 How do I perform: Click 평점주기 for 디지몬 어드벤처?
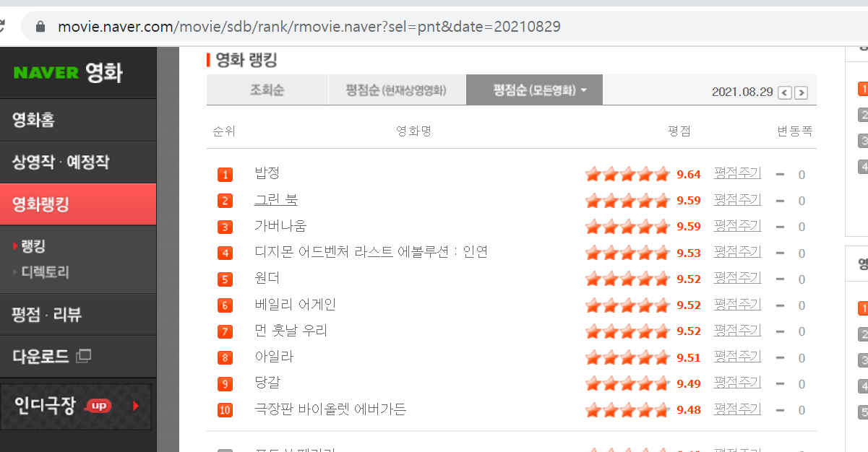[x=737, y=252]
